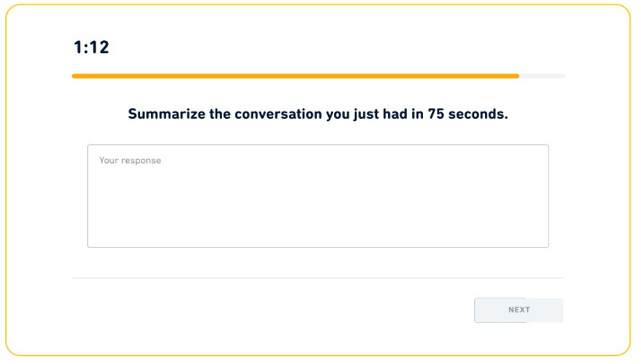Viewport: 641px width, 364px height.
Task: Click the 1:12 countdown timer
Action: pos(91,48)
